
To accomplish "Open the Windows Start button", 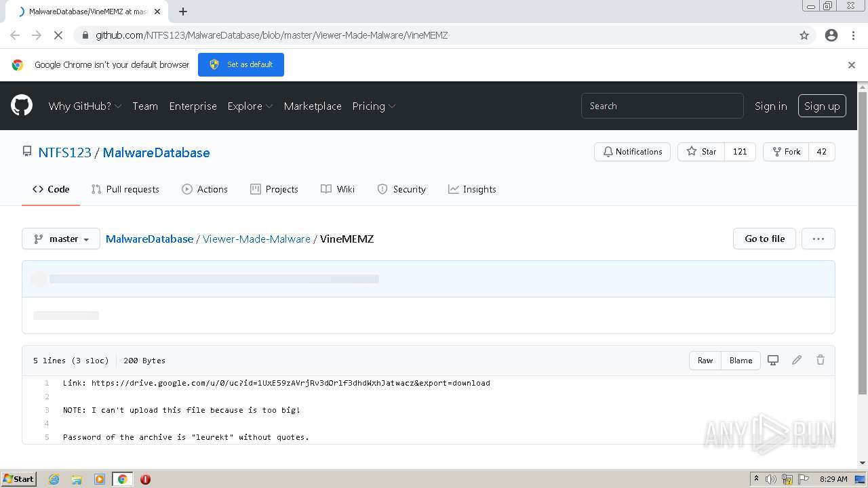I will coord(19,479).
